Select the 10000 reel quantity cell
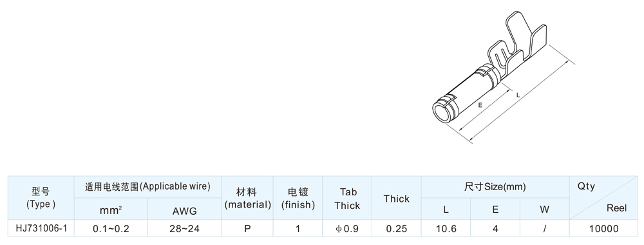Screen dimensions: 644x245 (604, 228)
